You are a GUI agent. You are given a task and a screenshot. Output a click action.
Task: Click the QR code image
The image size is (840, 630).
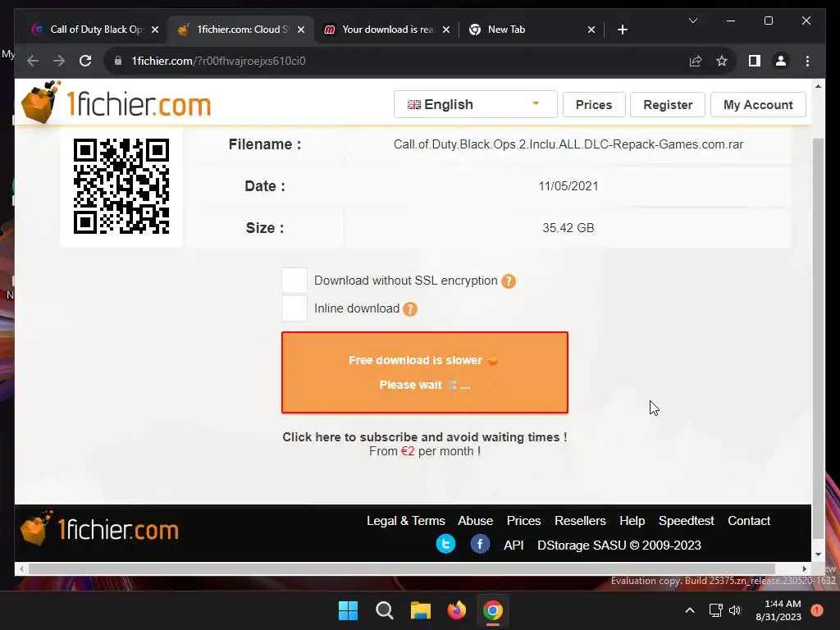coord(121,186)
